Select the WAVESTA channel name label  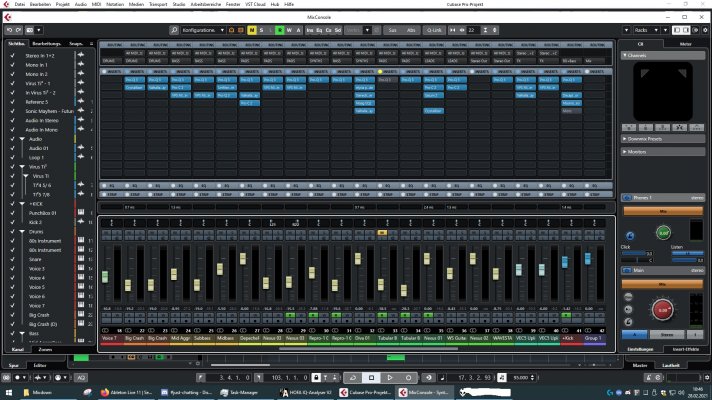tap(502, 338)
